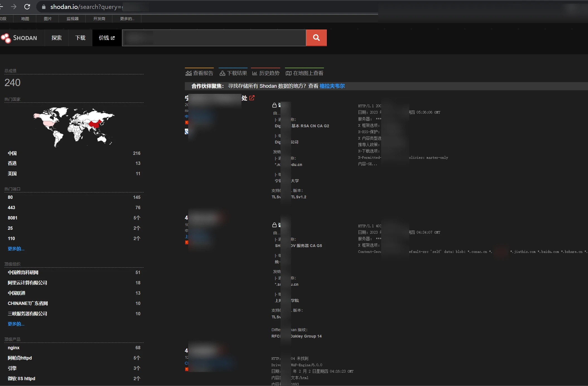Click the 格拉夫韦尔 partner link
The width and height of the screenshot is (588, 386).
(x=332, y=86)
